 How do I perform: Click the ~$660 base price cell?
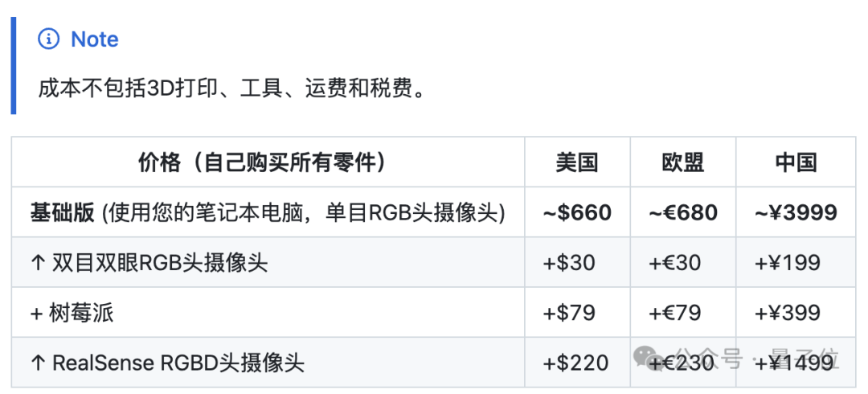click(x=577, y=212)
